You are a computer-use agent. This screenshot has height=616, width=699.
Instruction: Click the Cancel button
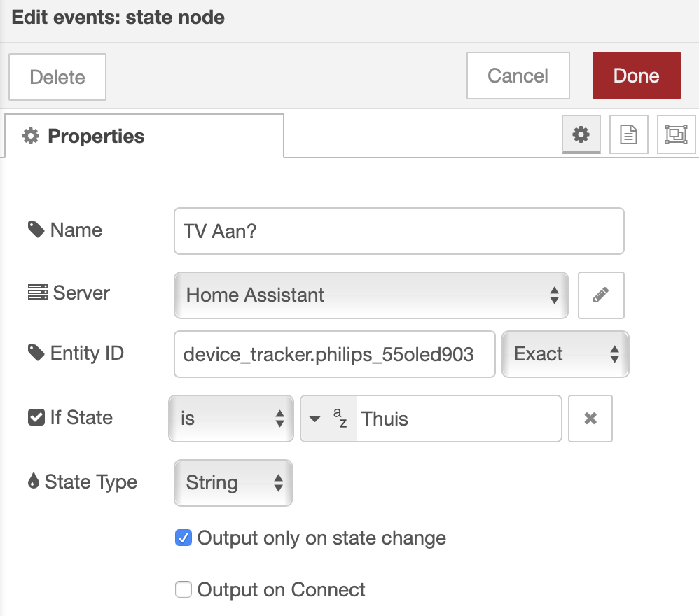point(518,76)
